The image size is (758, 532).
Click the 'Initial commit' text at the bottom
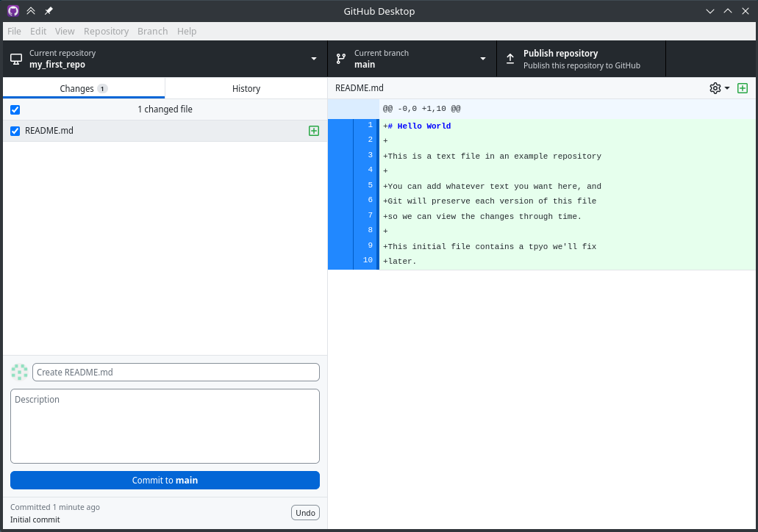35,520
